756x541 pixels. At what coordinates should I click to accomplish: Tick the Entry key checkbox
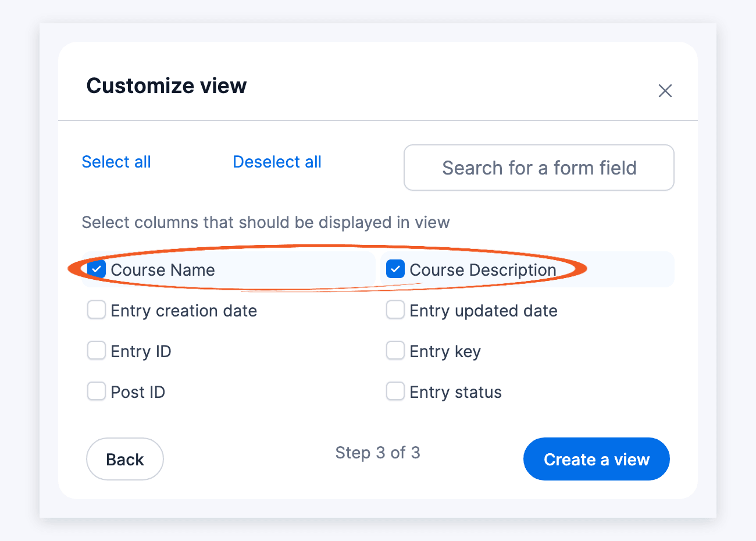click(395, 351)
